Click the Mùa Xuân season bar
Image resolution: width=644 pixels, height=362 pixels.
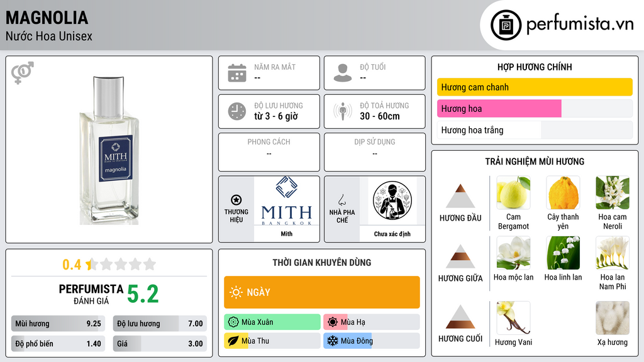[x=272, y=322]
